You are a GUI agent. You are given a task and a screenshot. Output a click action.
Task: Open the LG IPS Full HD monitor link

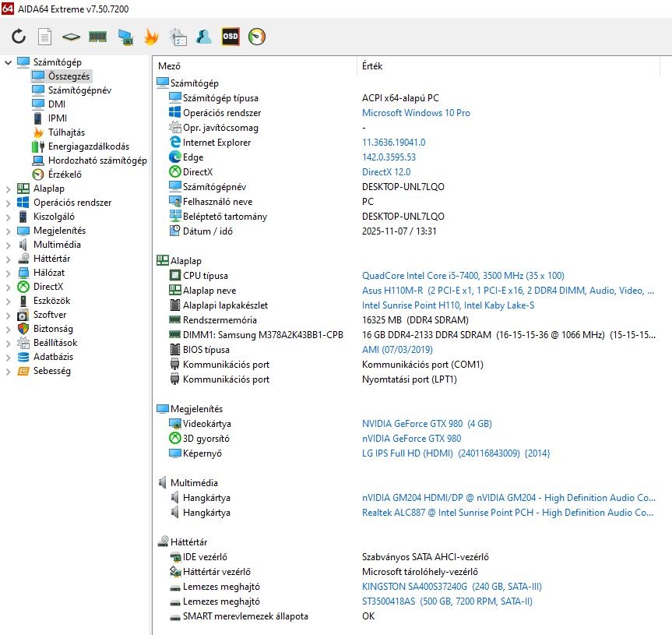point(456,453)
